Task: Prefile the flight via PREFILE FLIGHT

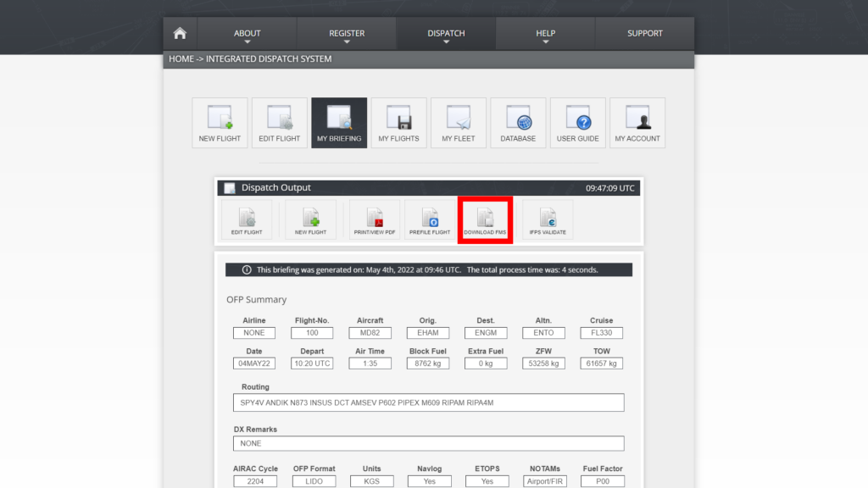Action: [429, 219]
